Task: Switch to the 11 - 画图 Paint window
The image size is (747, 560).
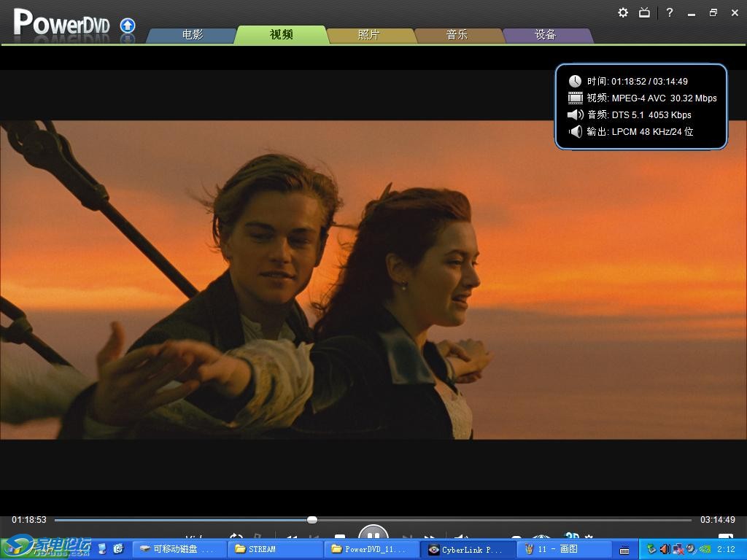Action: tap(563, 549)
